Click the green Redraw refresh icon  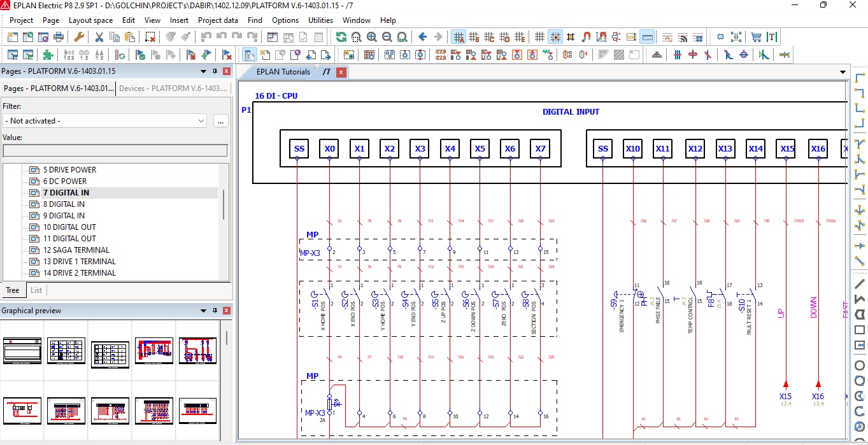341,37
